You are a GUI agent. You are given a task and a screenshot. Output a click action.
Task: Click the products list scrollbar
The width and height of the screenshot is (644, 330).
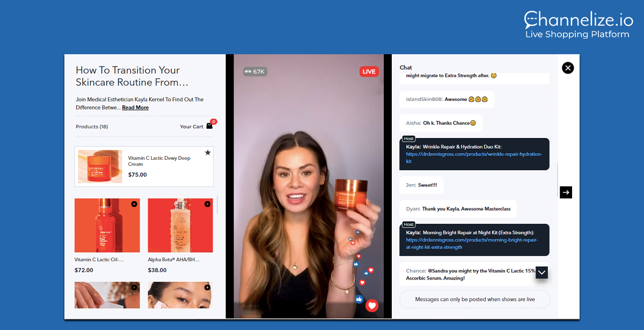pos(217,204)
